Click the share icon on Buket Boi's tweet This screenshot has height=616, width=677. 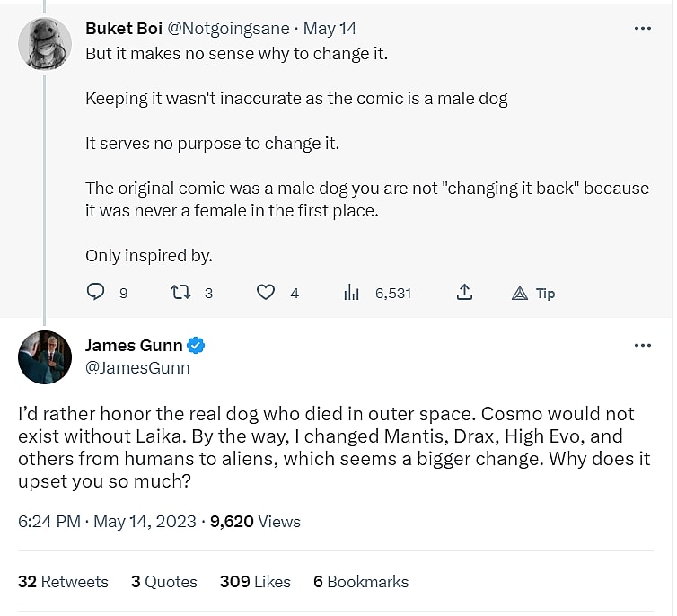pyautogui.click(x=464, y=293)
